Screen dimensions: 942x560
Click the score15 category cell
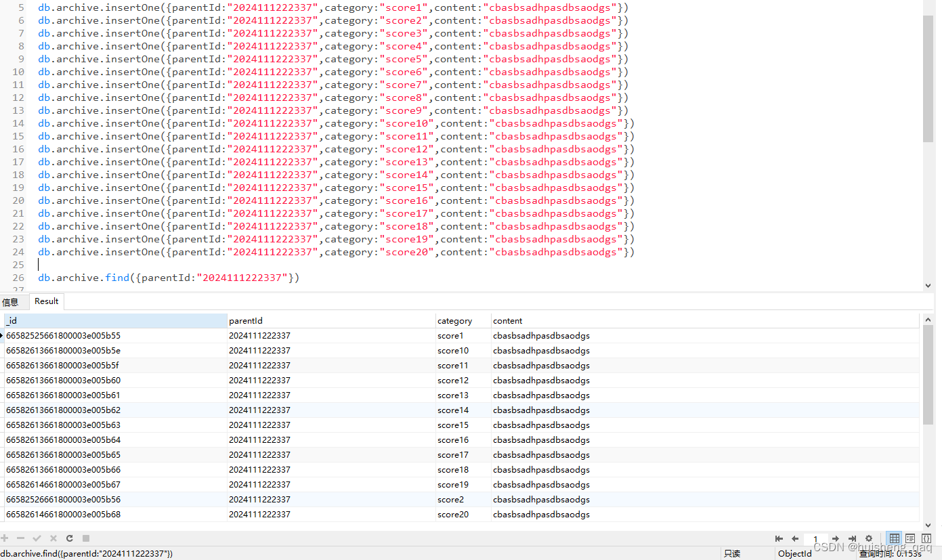463,425
